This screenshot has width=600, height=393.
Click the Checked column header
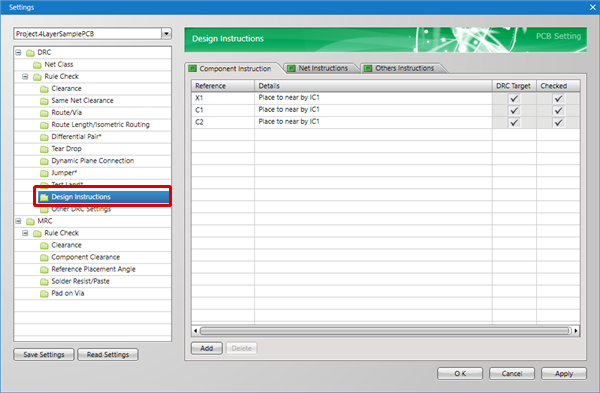click(558, 86)
